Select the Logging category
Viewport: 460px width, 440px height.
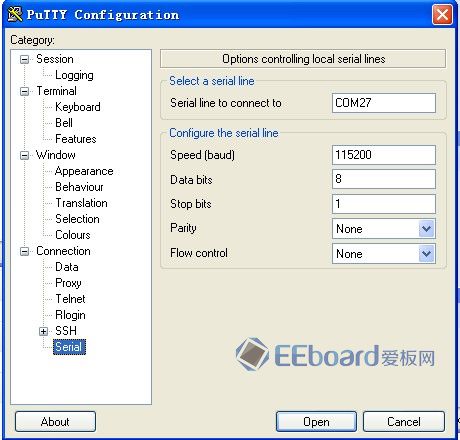[74, 75]
